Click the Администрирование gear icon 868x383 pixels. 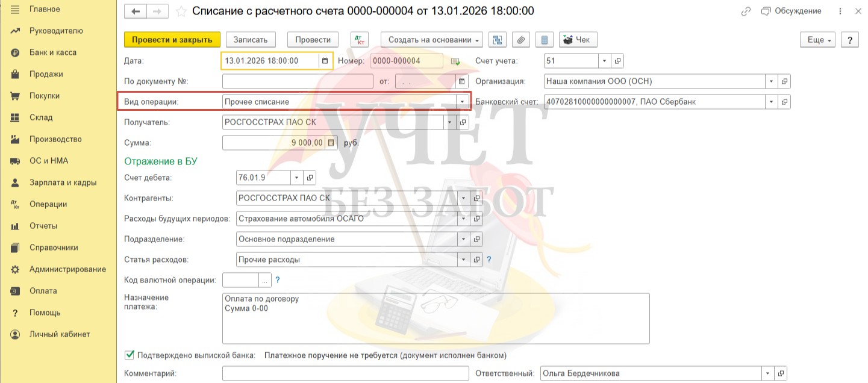15,269
